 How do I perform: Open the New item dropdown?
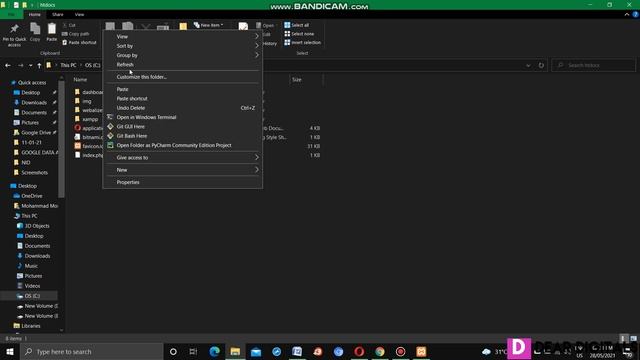coord(209,25)
